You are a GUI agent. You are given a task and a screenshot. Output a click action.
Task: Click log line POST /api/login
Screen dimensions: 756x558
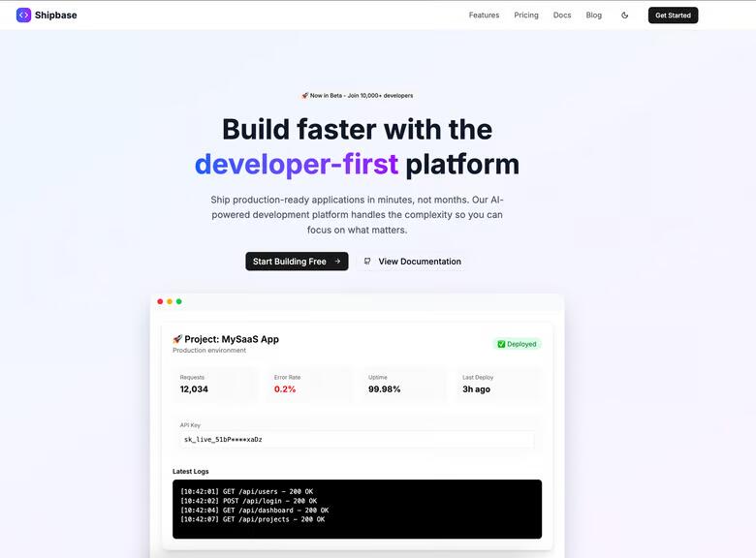coord(249,501)
